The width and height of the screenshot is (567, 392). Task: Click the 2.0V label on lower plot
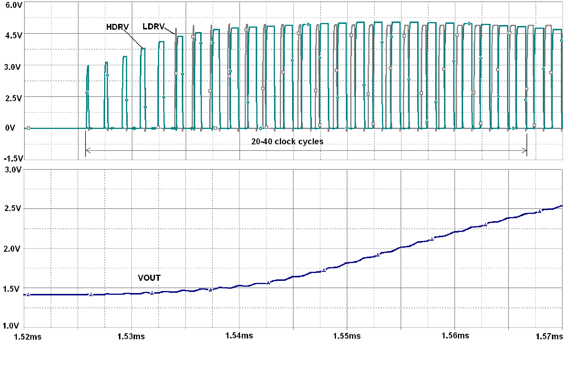click(x=12, y=249)
